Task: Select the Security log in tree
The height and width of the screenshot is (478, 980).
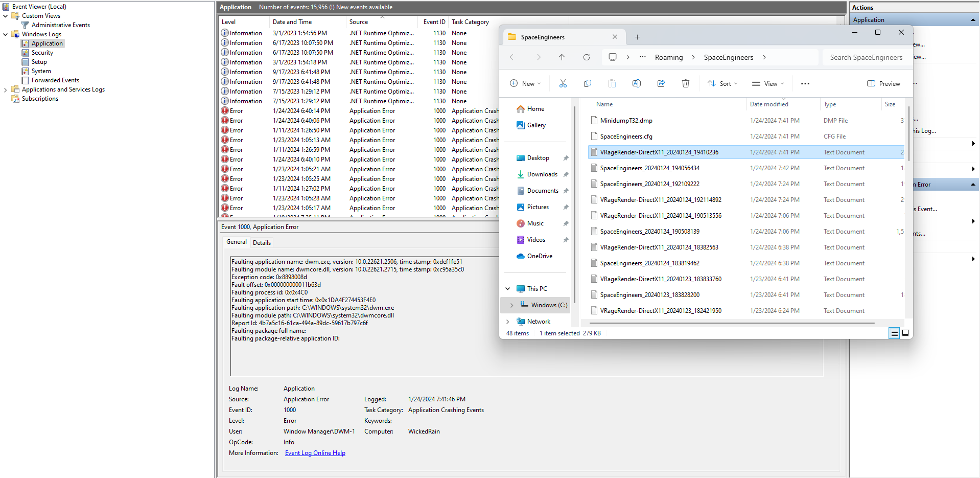Action: [x=42, y=53]
